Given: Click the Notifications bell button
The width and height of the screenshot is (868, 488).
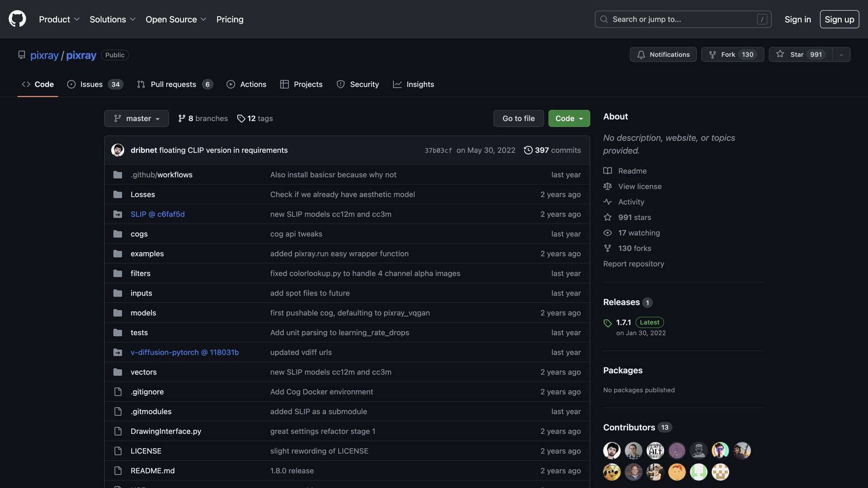Looking at the screenshot, I should 663,55.
